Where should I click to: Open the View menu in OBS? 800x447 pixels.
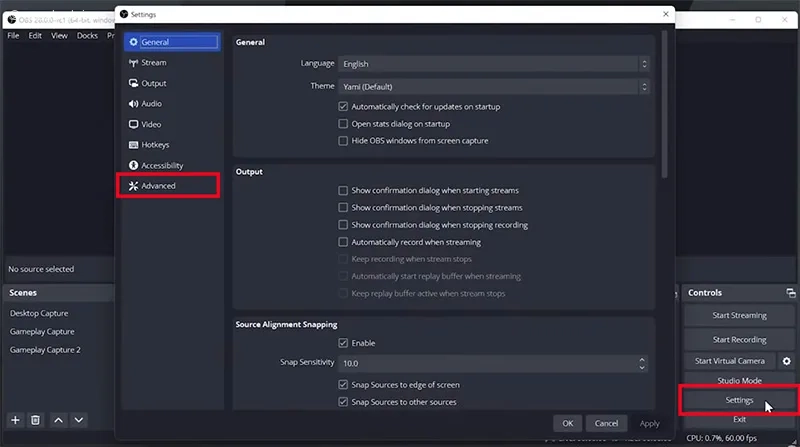coord(59,36)
